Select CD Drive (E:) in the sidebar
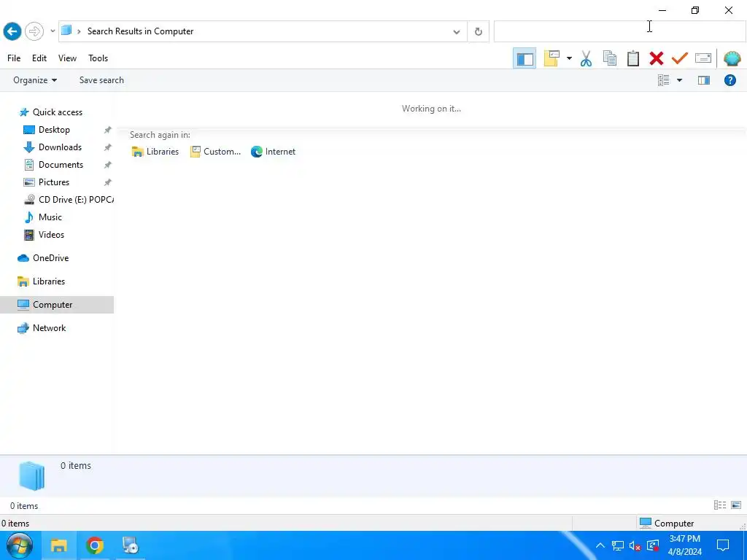The image size is (747, 560). click(68, 200)
